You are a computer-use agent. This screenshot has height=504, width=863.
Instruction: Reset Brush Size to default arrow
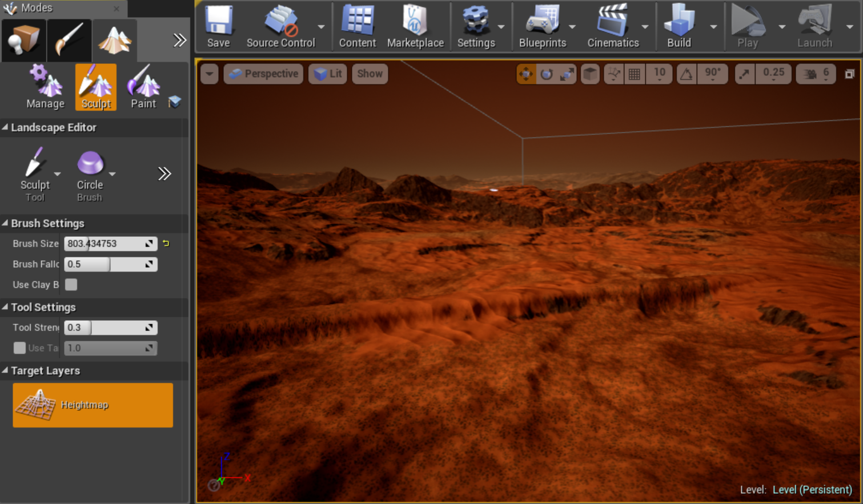click(166, 244)
